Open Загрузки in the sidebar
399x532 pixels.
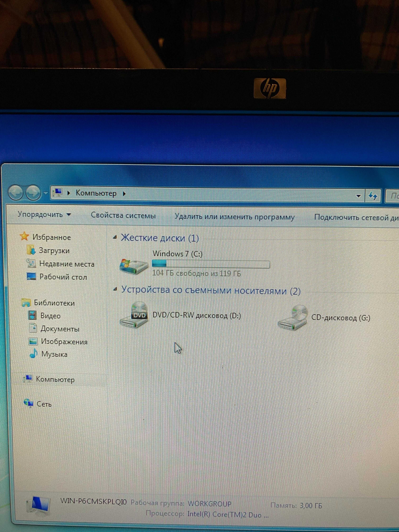tap(54, 251)
